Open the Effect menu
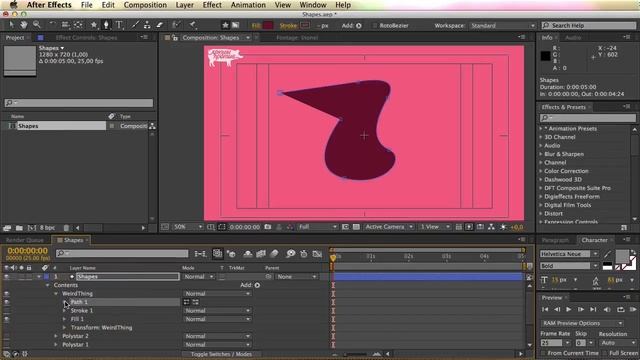640x360 pixels. 212,5
